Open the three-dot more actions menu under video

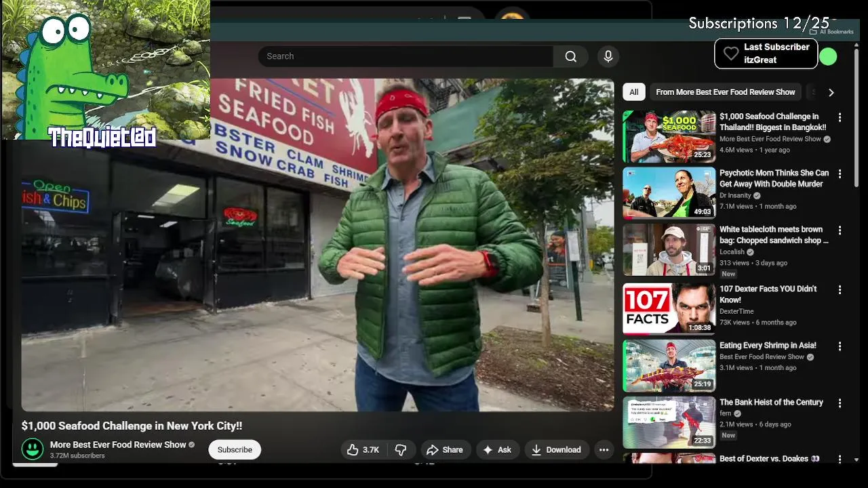coord(604,449)
